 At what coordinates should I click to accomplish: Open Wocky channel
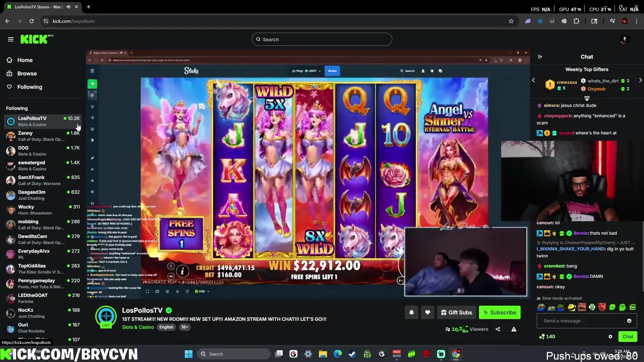coord(42,210)
